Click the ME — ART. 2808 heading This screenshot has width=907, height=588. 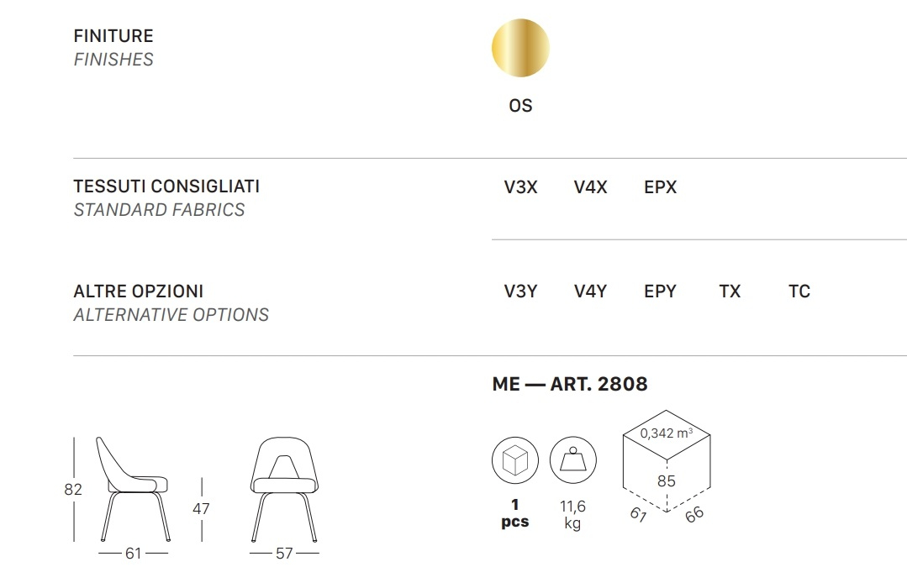tap(570, 384)
